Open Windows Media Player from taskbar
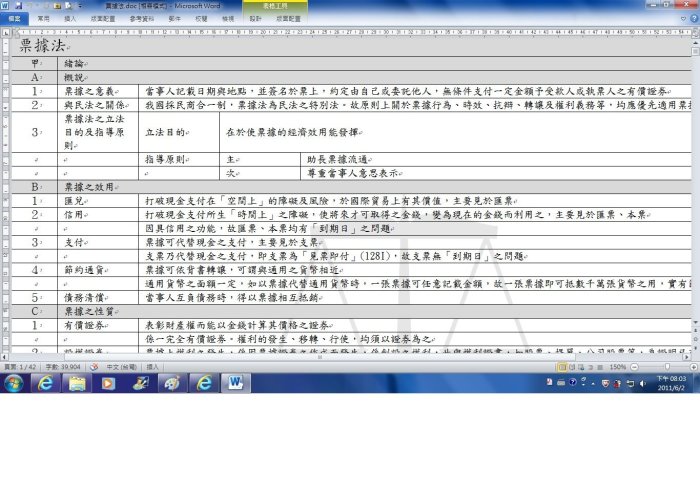700x487 pixels. coord(108,382)
